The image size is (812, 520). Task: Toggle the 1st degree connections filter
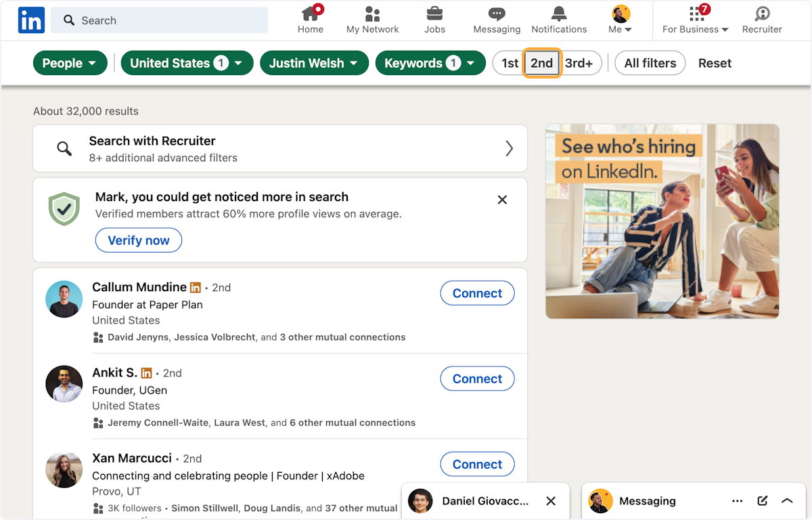point(510,63)
